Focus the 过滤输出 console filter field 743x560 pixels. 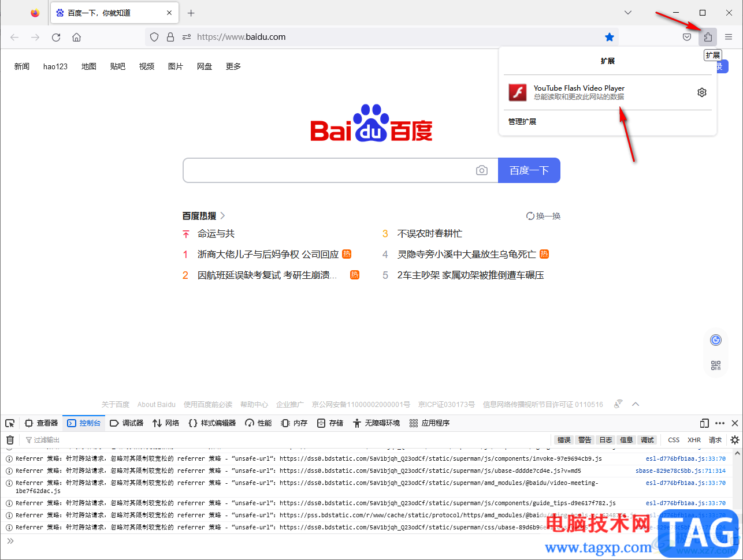pyautogui.click(x=288, y=440)
